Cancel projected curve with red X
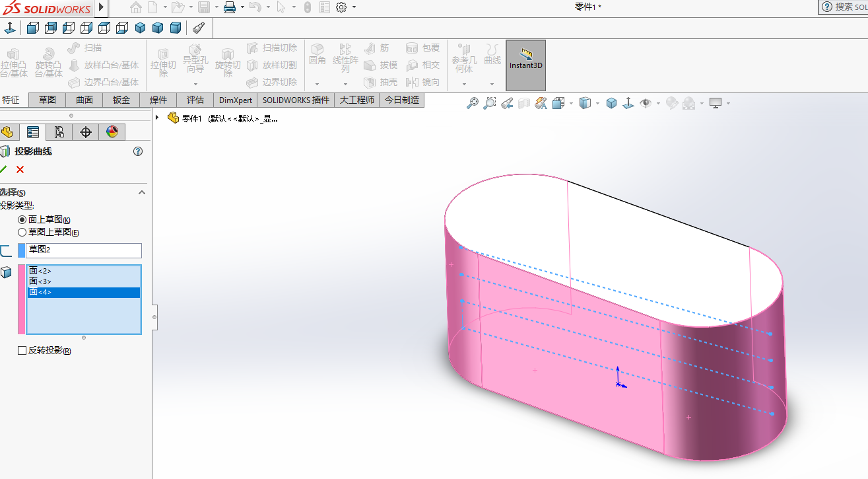 click(20, 170)
